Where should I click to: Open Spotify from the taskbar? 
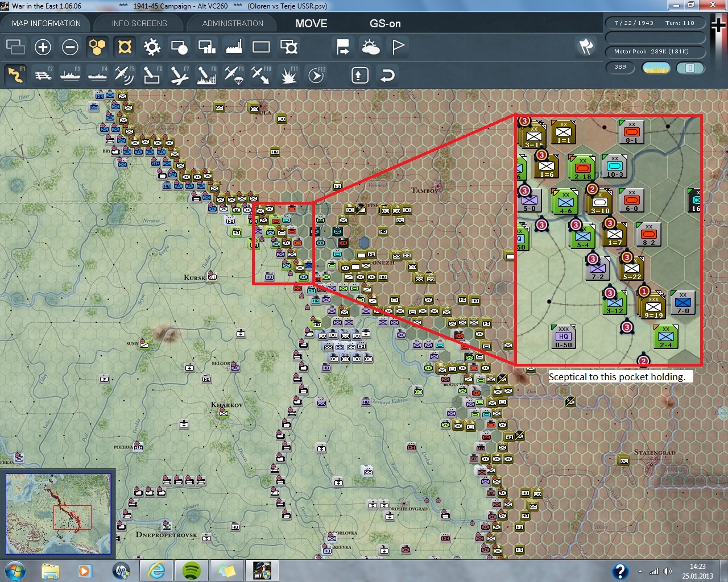click(x=192, y=571)
